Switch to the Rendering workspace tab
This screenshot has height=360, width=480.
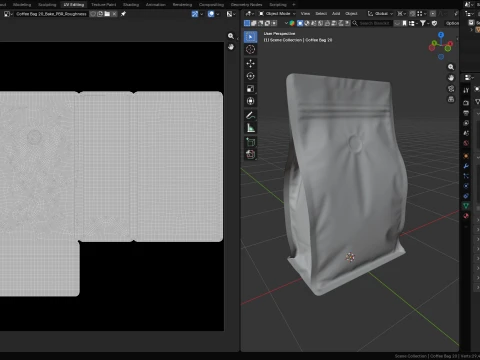[x=182, y=5]
